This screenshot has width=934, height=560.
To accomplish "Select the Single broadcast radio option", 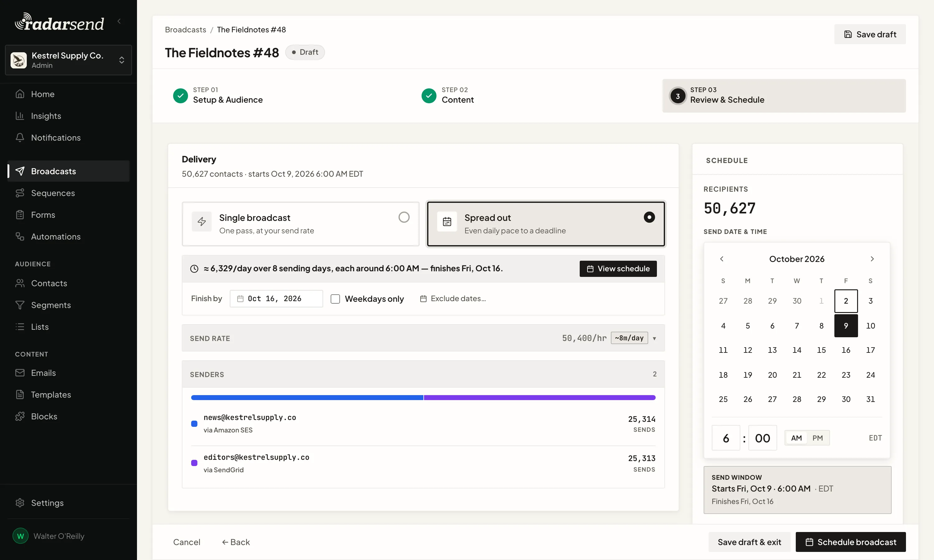I will point(404,217).
